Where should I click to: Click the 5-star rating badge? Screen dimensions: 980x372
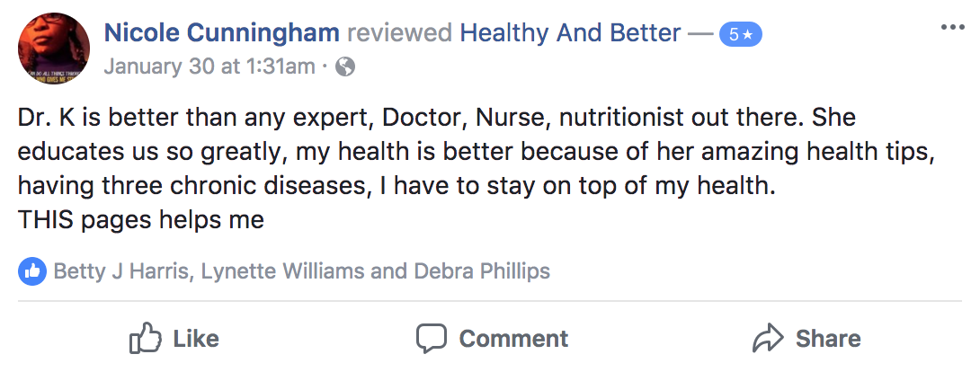(x=741, y=36)
